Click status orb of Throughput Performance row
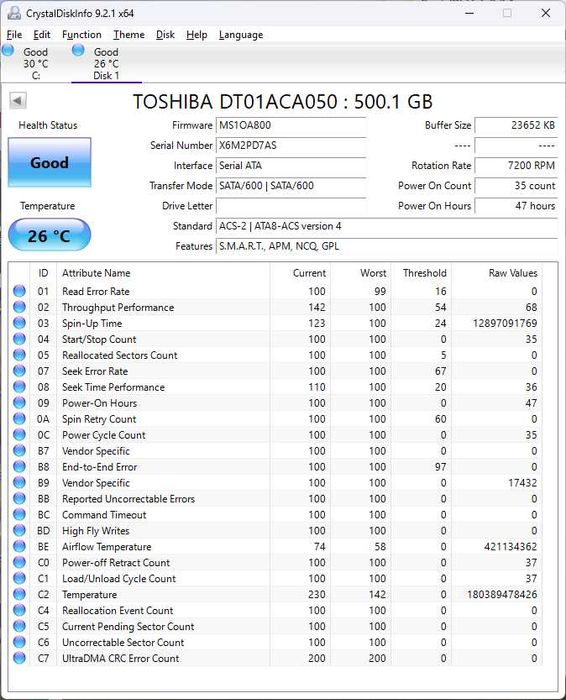The image size is (566, 700). [19, 307]
